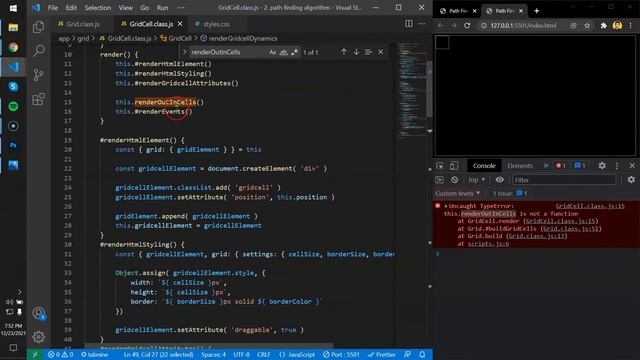Clear the console
The image size is (640, 360).
[x=454, y=180]
